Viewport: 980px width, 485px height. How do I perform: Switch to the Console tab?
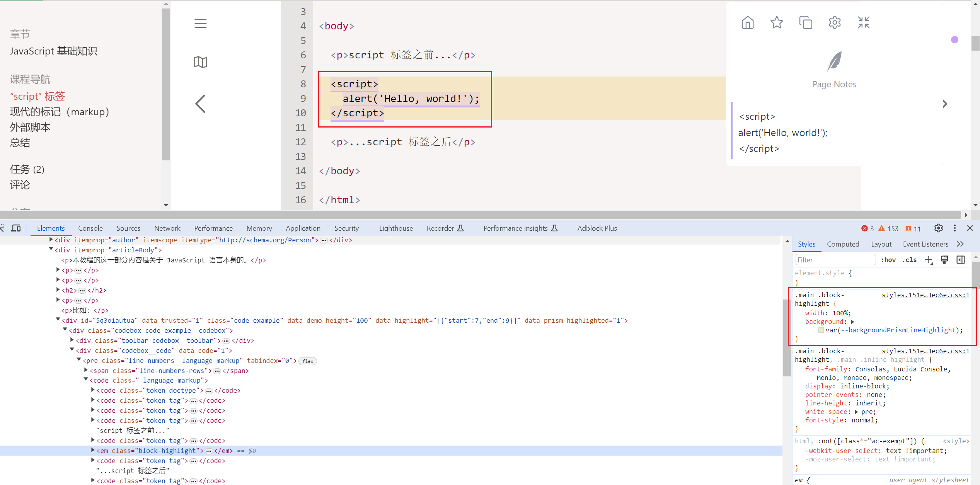[90, 228]
